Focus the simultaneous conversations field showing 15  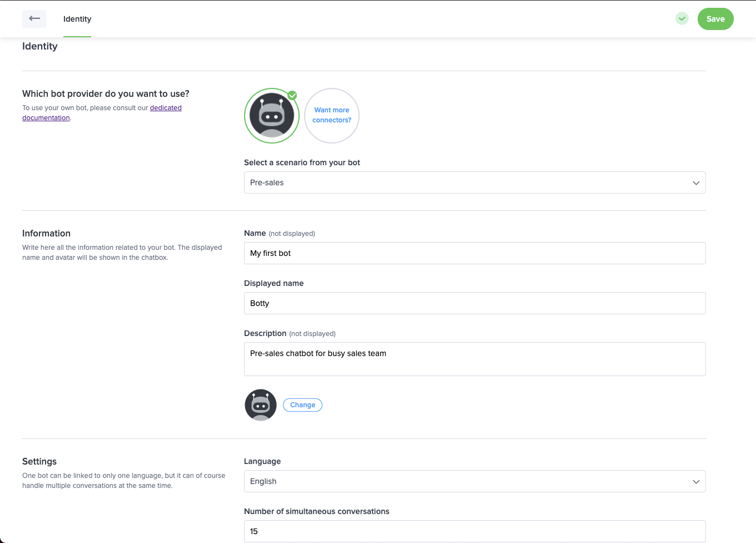(x=475, y=531)
